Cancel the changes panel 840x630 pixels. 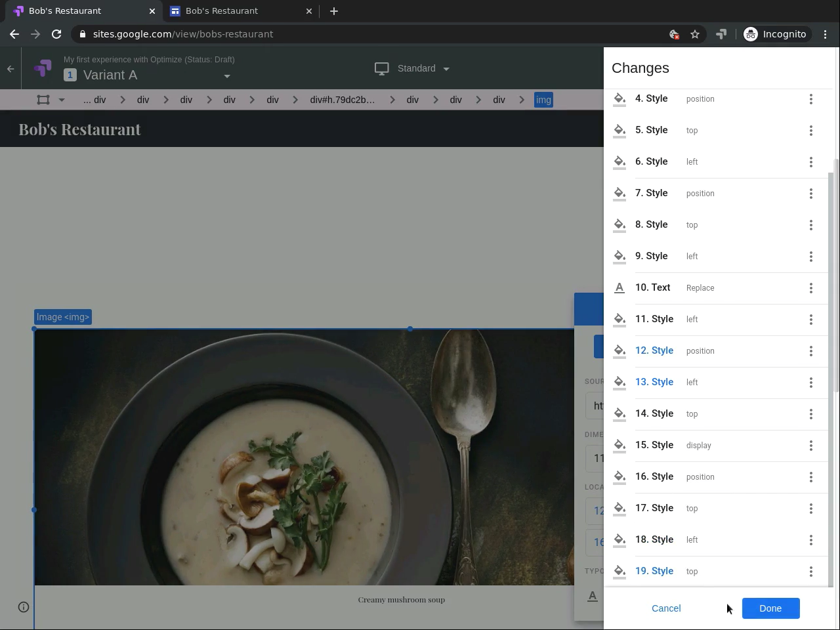click(x=666, y=608)
